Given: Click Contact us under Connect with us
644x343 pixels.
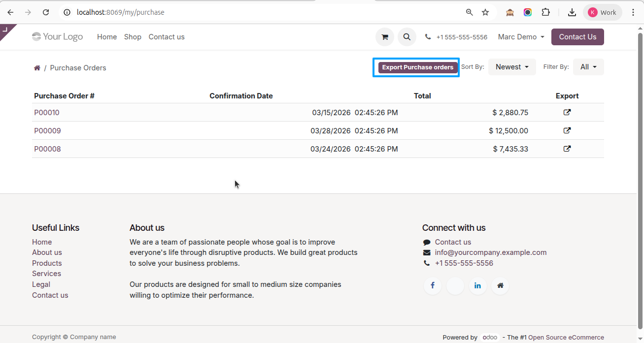Looking at the screenshot, I should 453,242.
